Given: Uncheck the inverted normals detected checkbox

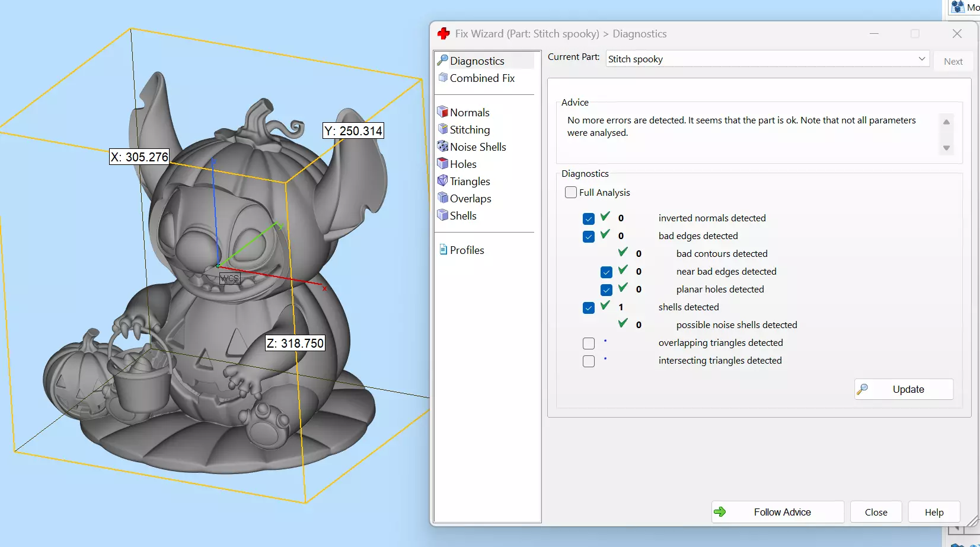Looking at the screenshot, I should pos(589,218).
